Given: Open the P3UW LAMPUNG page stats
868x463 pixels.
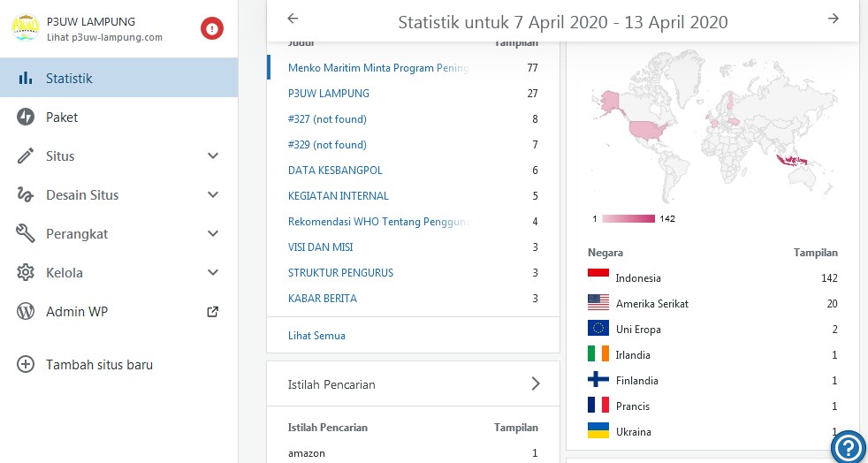Looking at the screenshot, I should click(328, 93).
